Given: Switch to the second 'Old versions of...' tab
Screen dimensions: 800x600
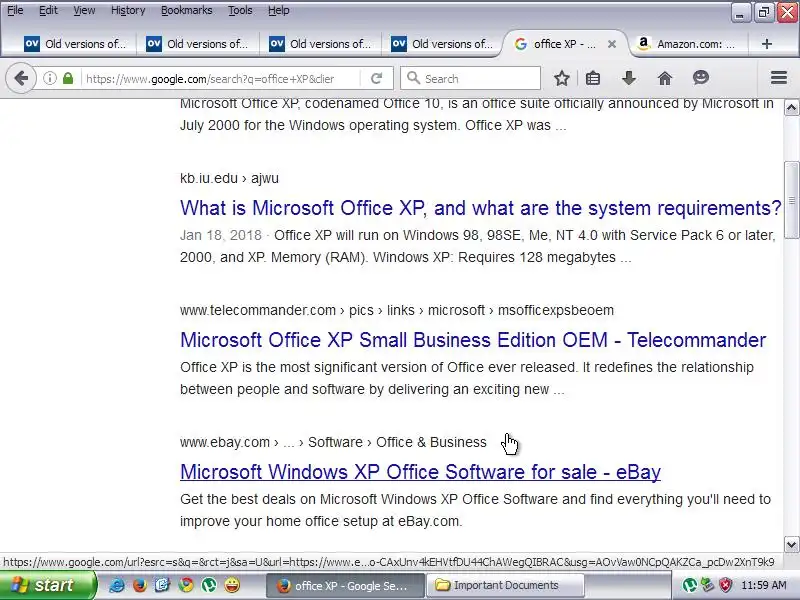Looking at the screenshot, I should [x=197, y=44].
